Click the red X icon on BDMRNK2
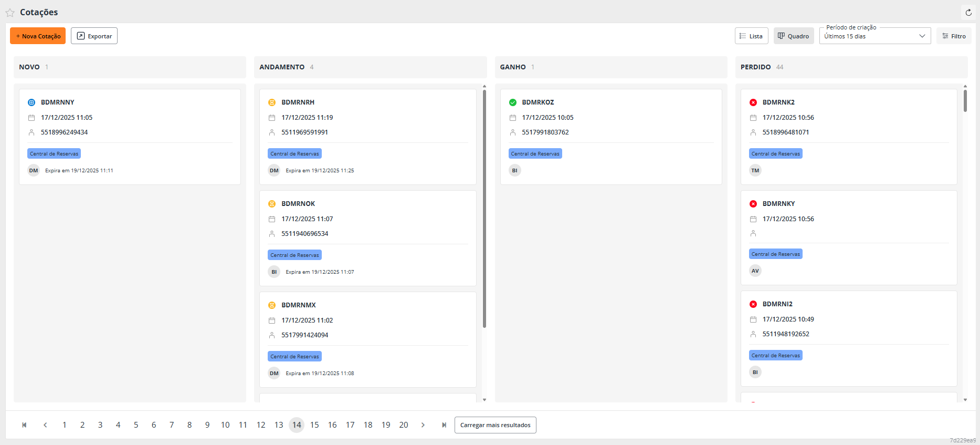Viewport: 980px width, 445px height. (x=753, y=102)
